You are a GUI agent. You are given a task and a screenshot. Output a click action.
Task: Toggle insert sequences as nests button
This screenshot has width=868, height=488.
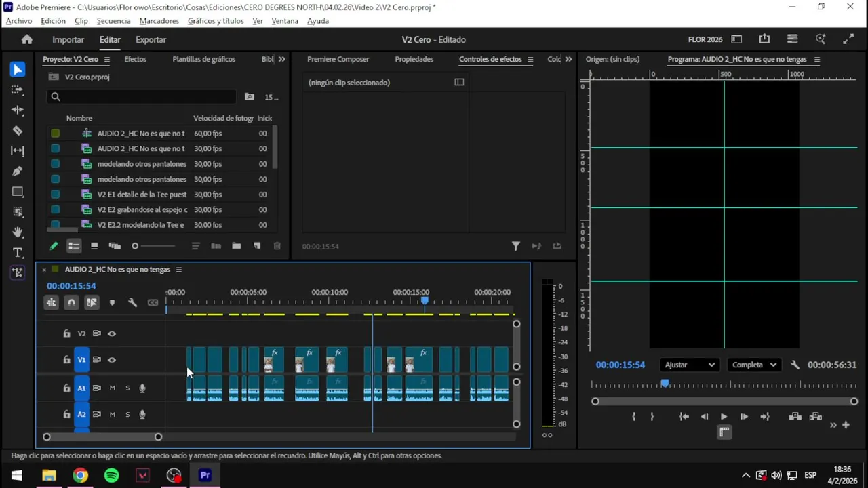[x=51, y=302]
